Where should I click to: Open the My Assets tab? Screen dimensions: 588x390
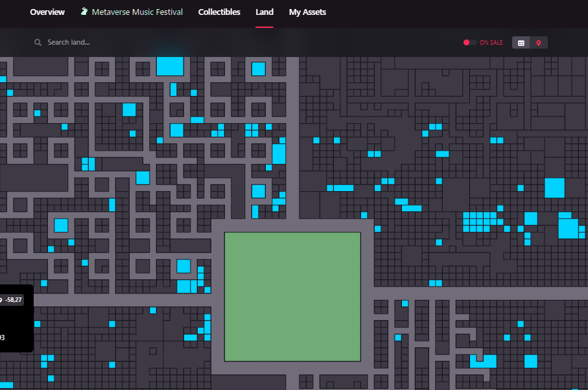click(x=307, y=12)
